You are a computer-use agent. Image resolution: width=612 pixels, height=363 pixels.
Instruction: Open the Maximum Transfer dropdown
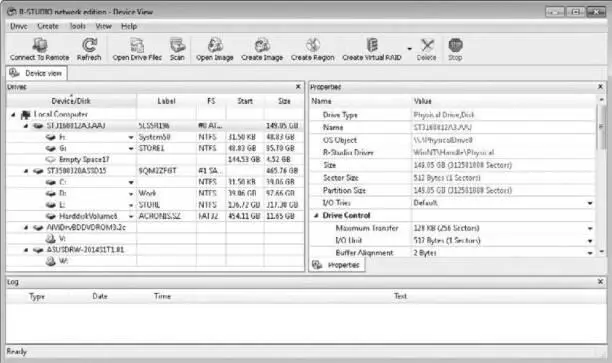(590, 228)
